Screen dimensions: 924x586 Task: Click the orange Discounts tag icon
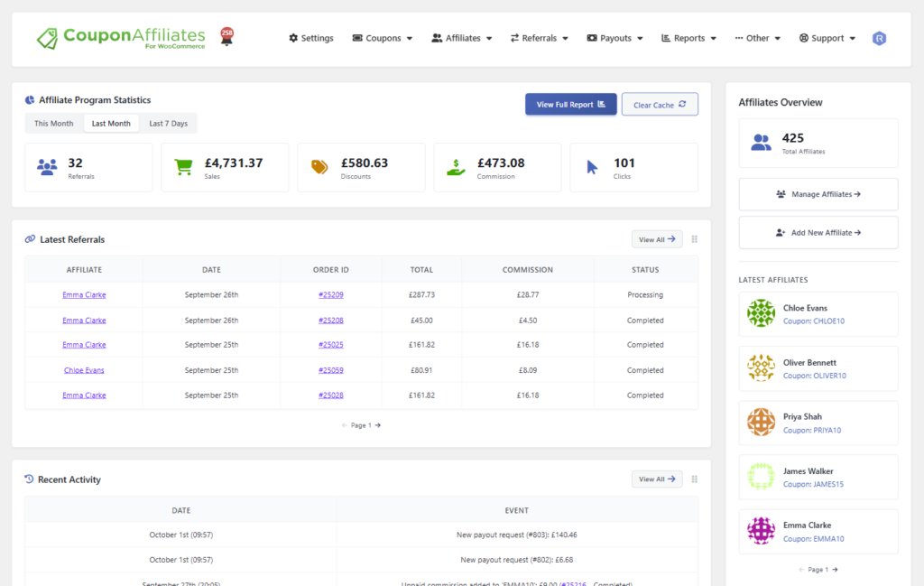tap(319, 167)
